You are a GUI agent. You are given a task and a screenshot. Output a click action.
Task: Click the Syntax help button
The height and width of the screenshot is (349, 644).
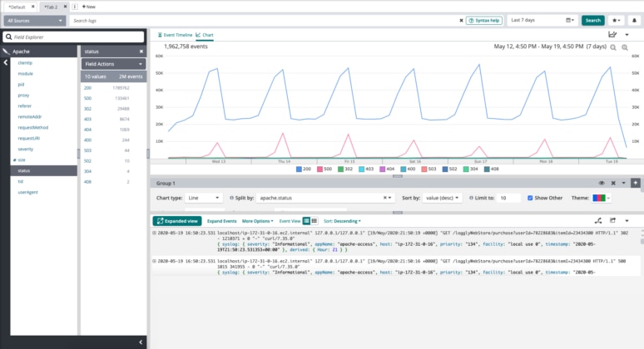[483, 20]
